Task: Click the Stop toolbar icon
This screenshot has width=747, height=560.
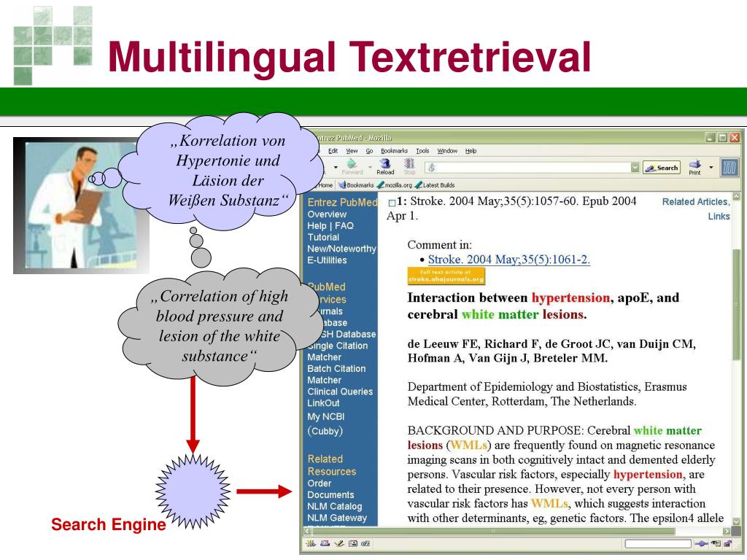Action: tap(409, 166)
